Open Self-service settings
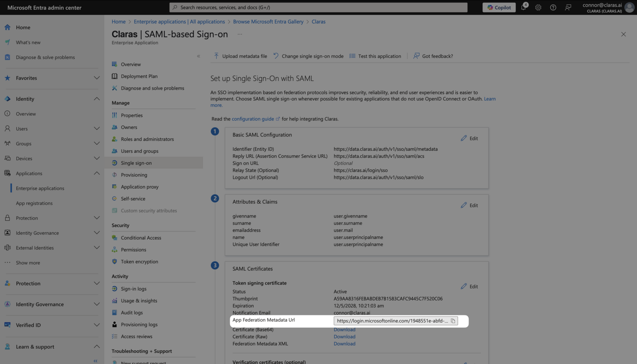 click(133, 199)
